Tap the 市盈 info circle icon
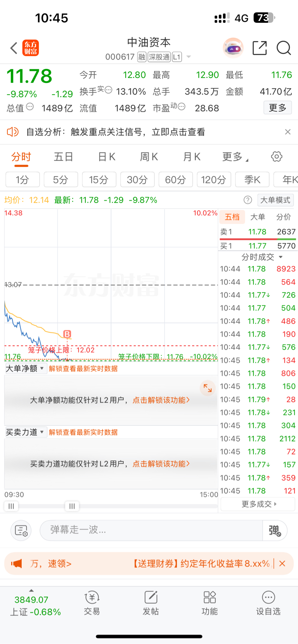 click(x=181, y=107)
